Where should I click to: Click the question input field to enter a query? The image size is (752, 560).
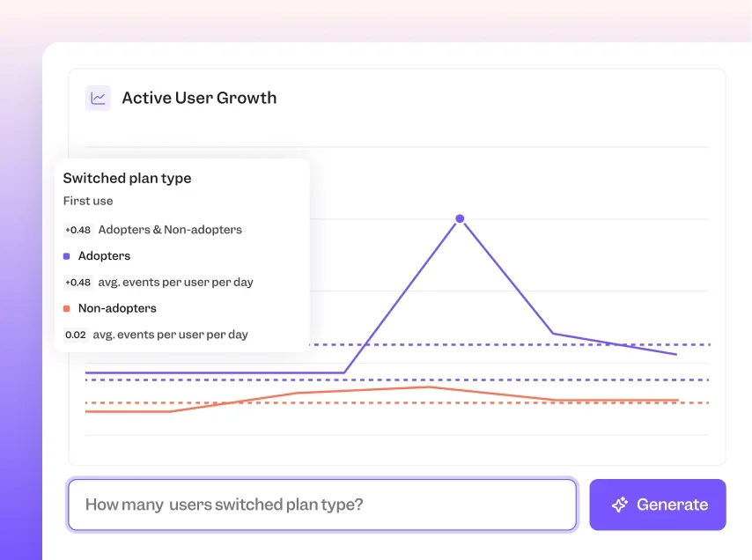pos(321,505)
